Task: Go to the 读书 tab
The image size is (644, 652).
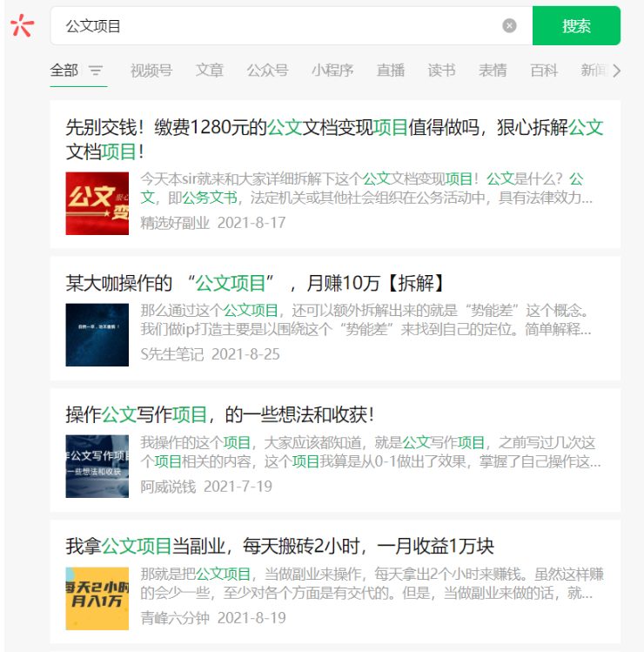Action: tap(441, 71)
